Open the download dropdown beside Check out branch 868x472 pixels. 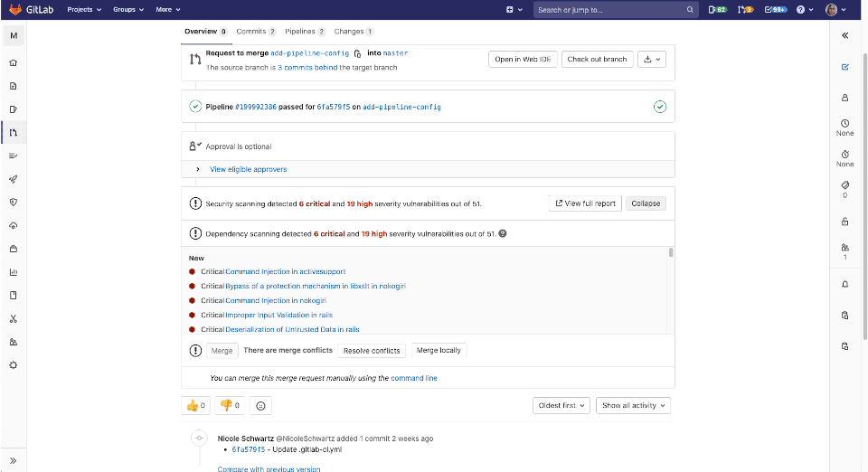[652, 59]
